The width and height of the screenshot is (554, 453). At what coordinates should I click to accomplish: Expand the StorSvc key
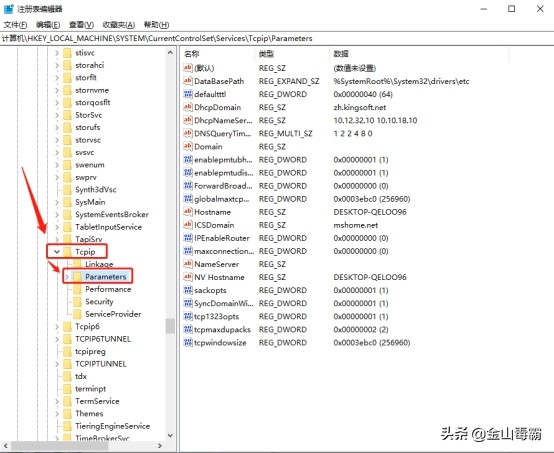(57, 115)
